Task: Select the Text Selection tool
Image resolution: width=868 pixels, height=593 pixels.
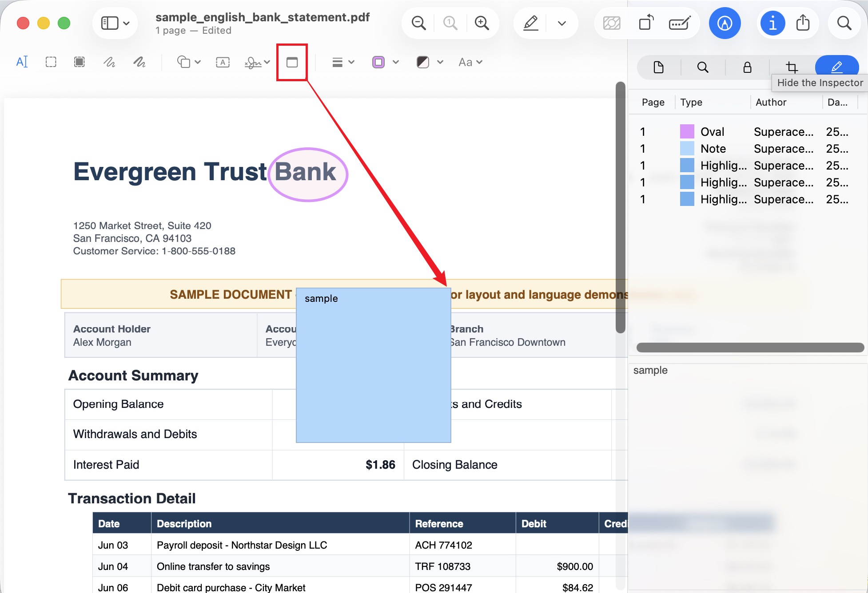Action: [x=22, y=62]
